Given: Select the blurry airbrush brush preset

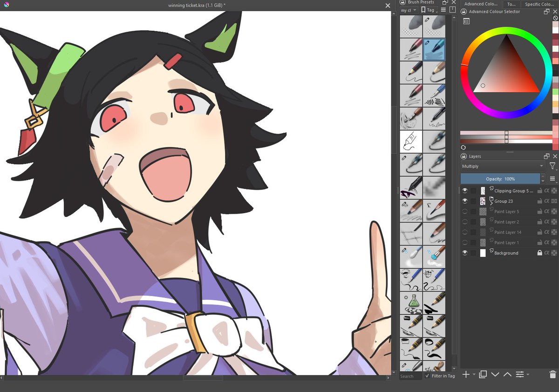Looking at the screenshot, I should coord(434,188).
